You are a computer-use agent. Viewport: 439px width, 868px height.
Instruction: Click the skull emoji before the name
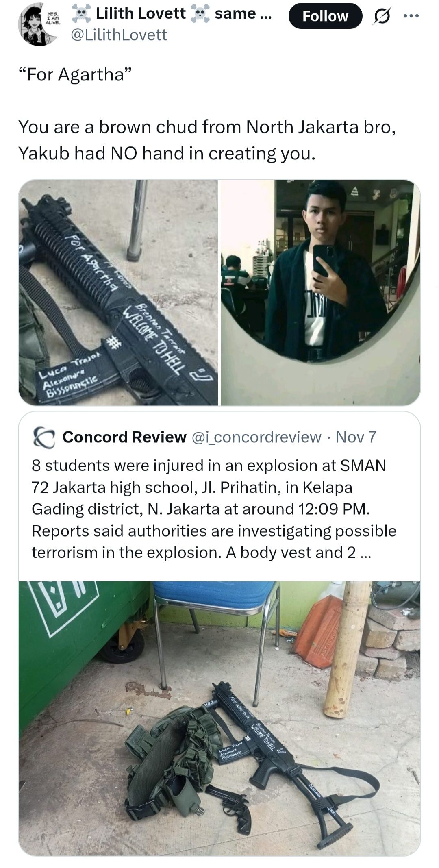coord(81,14)
